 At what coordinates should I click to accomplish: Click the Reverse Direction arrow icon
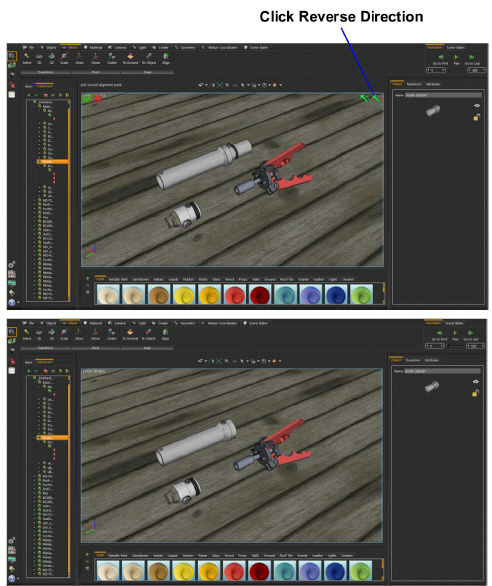coord(376,98)
